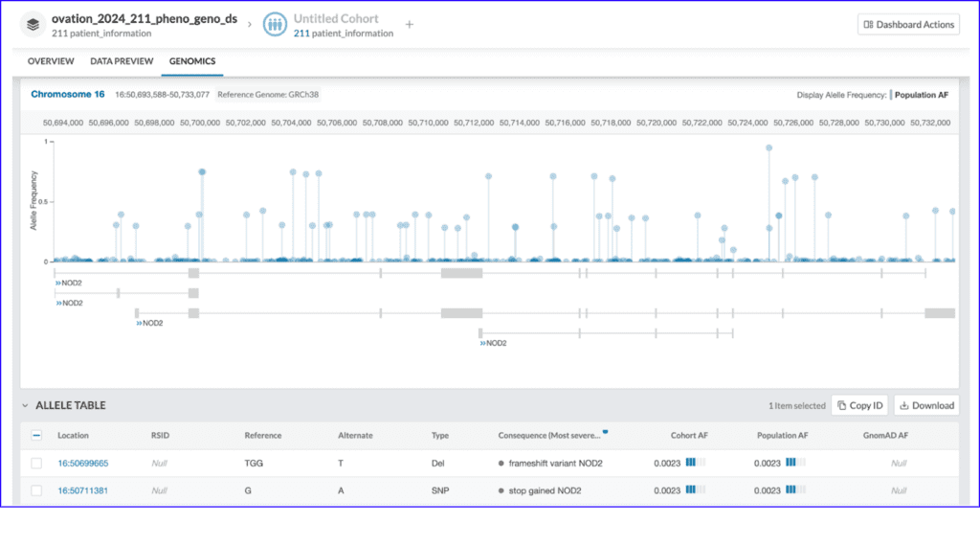The height and width of the screenshot is (546, 980).
Task: Click the Copy ID button
Action: click(x=860, y=405)
